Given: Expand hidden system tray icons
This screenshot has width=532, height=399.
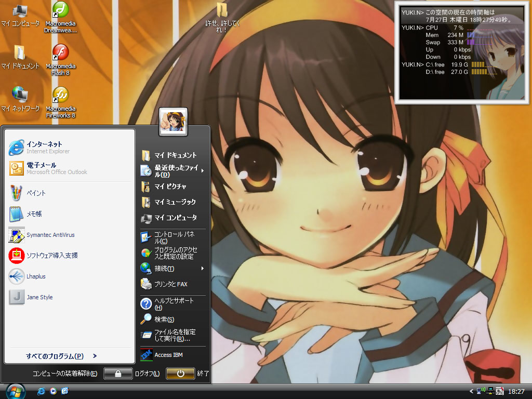Looking at the screenshot, I should (471, 391).
